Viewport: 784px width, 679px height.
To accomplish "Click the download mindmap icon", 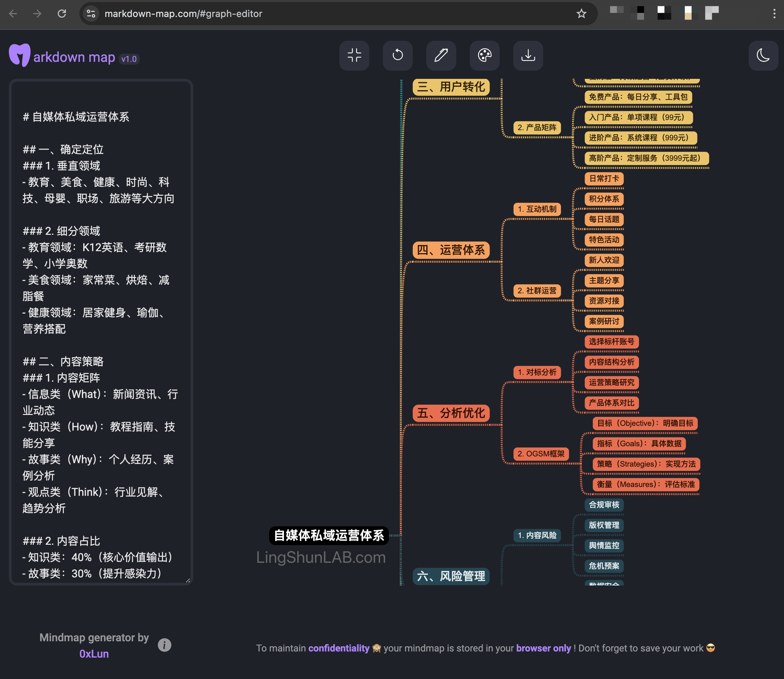I will click(x=528, y=56).
